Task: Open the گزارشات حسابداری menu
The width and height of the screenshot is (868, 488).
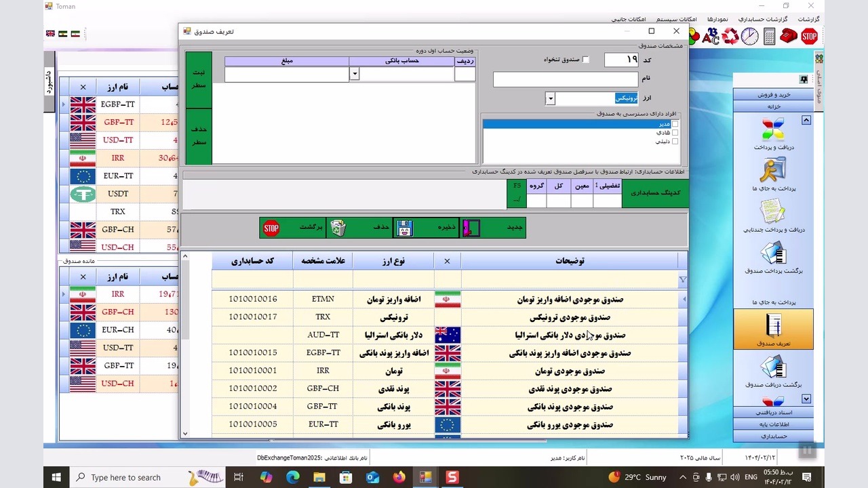Action: [763, 19]
